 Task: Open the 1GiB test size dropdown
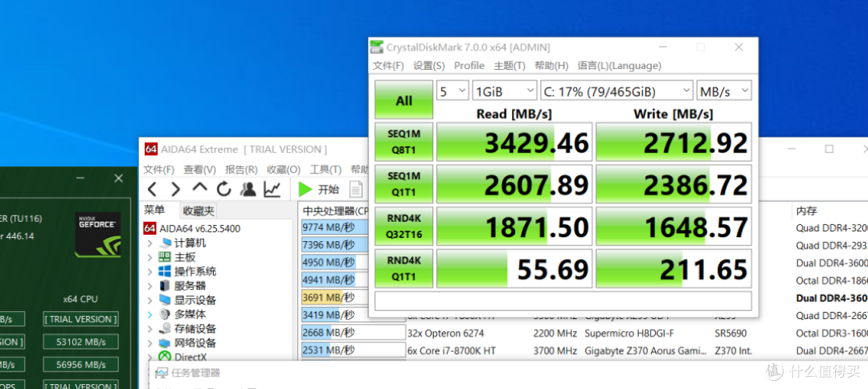click(504, 91)
